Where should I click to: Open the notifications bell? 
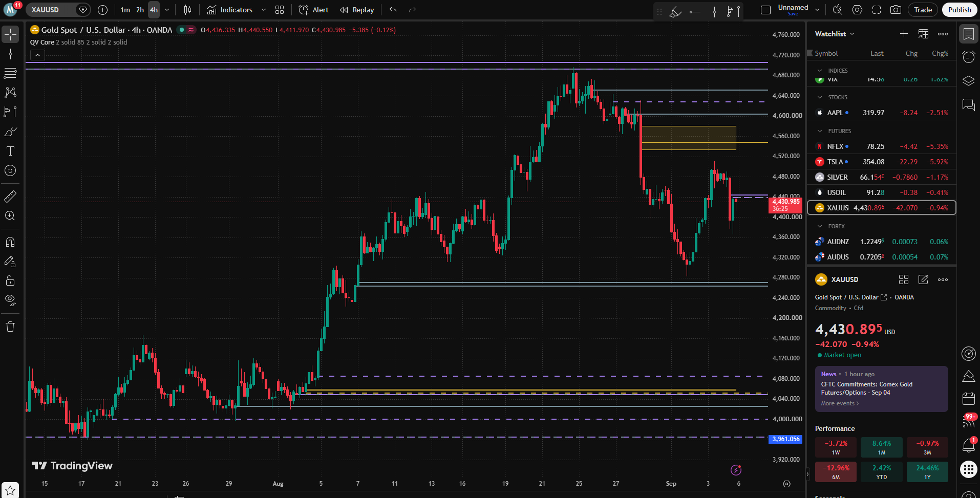coord(968,445)
